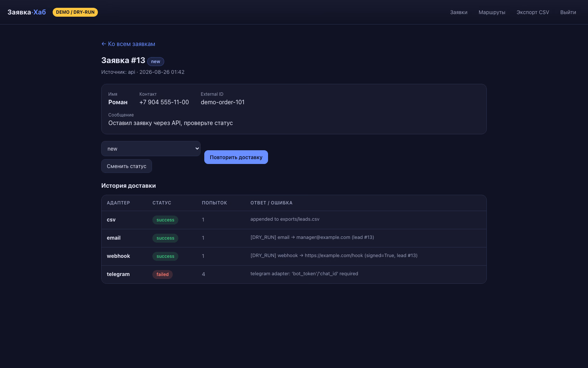Click the "new" badge beside Заявка #13
This screenshot has height=368, width=588.
[156, 62]
